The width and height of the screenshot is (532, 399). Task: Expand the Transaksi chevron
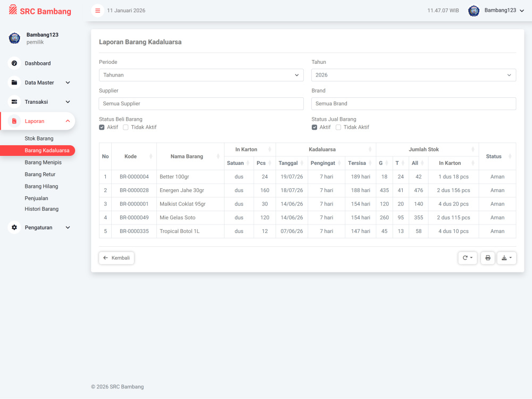[68, 102]
